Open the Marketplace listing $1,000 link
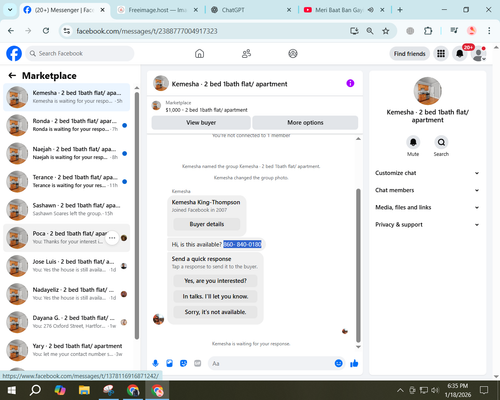This screenshot has height=400, width=500. point(206,110)
